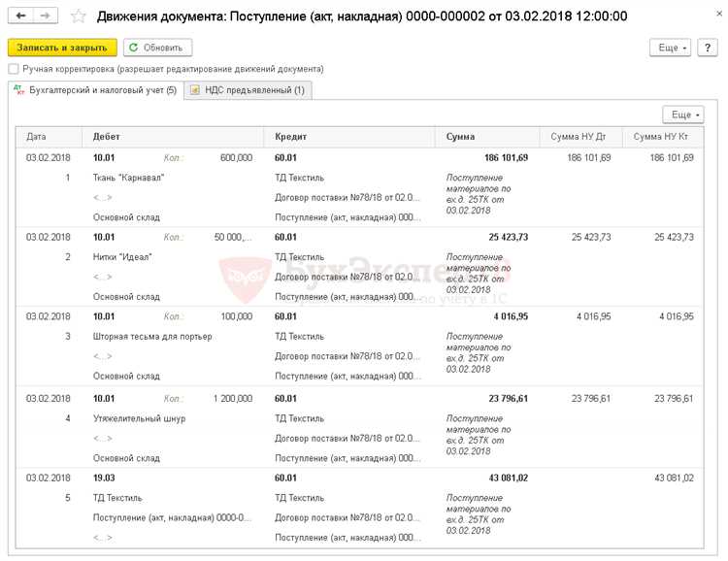Select the Ткань "Карнавал" debit cell

click(x=128, y=178)
